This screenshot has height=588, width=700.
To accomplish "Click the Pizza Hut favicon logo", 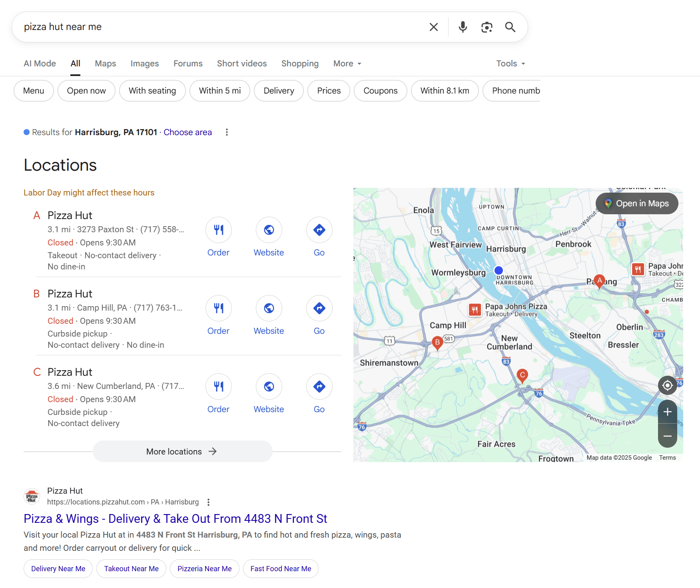I will pyautogui.click(x=32, y=496).
